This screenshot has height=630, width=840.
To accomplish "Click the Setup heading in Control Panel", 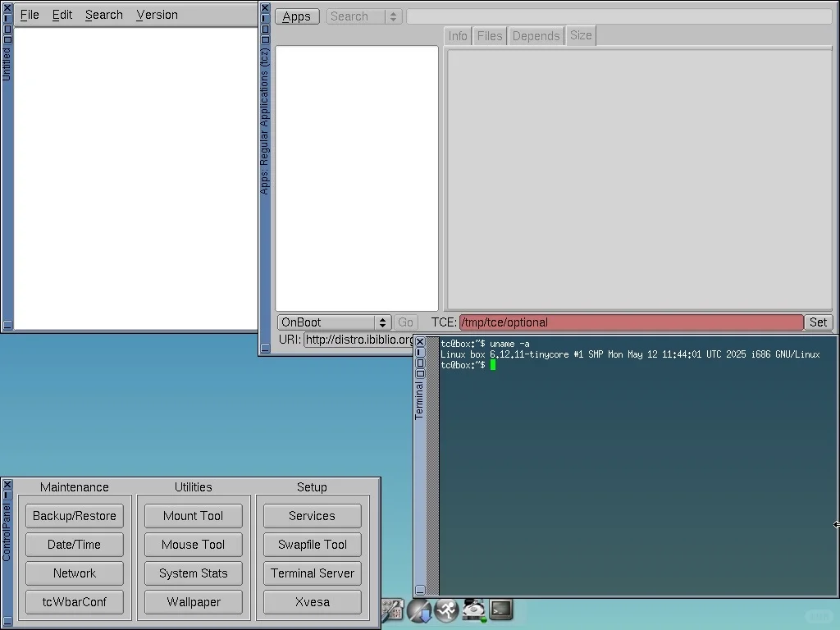I will click(x=312, y=487).
